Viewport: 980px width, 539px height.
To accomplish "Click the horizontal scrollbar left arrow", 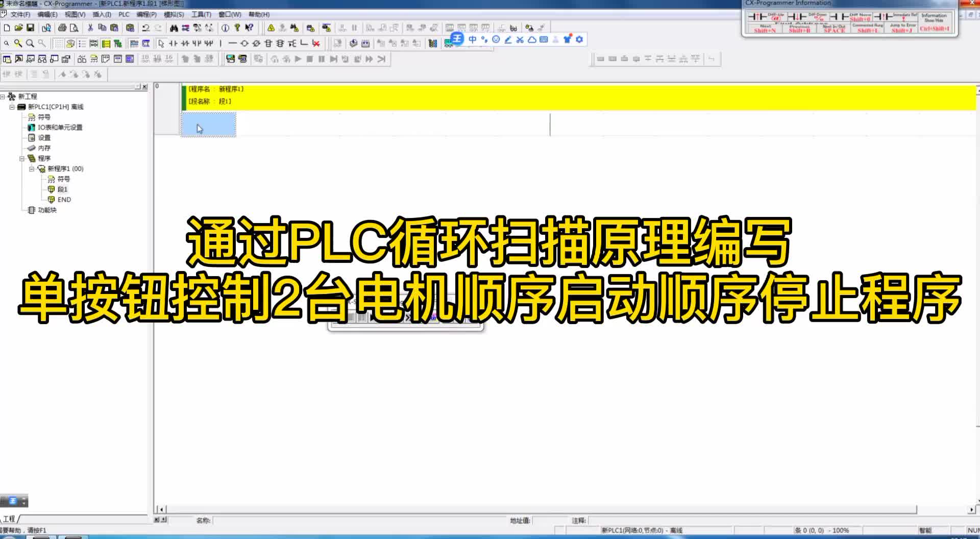I will click(x=161, y=509).
